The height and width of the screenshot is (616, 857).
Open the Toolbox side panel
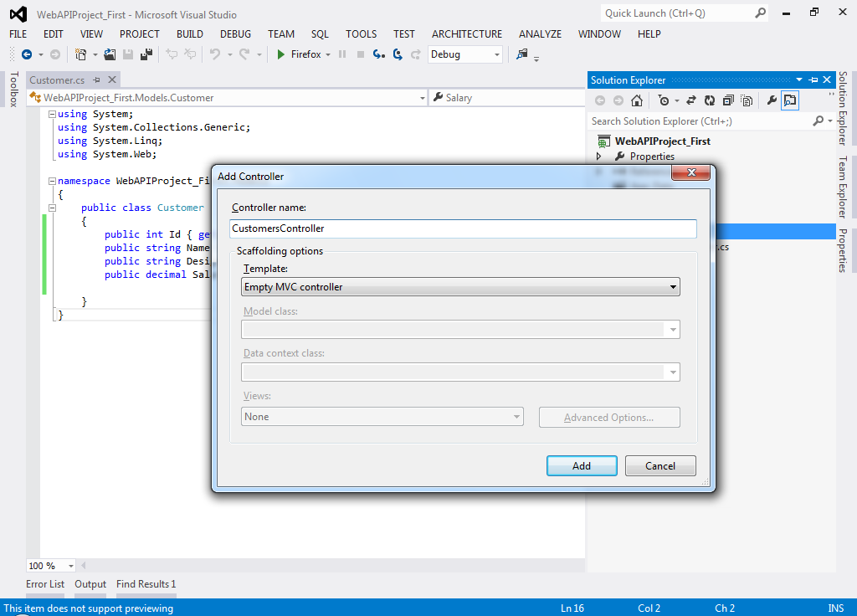pos(14,89)
